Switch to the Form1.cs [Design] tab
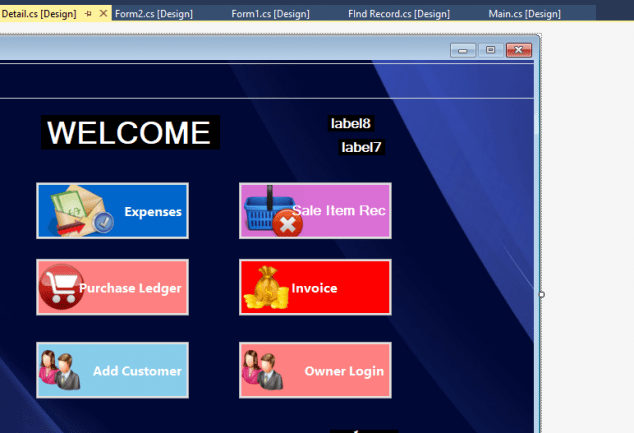634x433 pixels. [271, 14]
